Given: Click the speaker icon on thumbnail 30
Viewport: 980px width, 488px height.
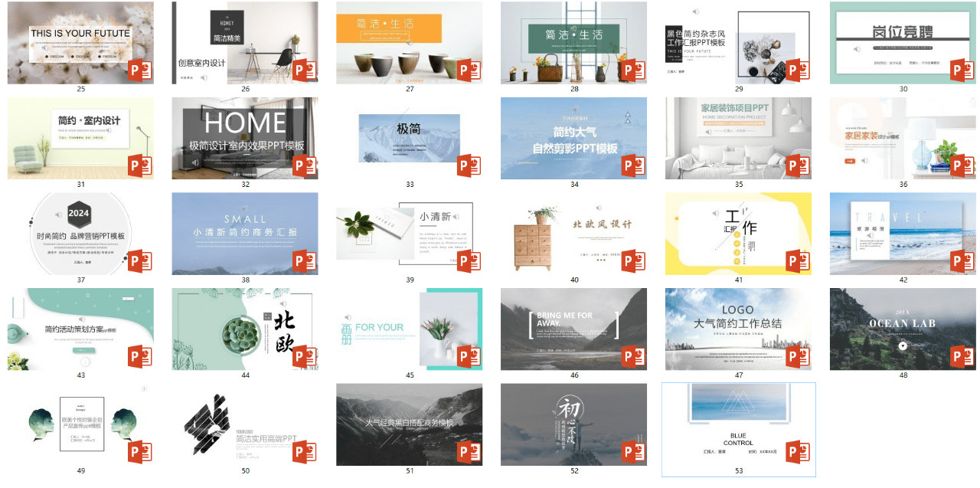Looking at the screenshot, I should click(x=857, y=49).
